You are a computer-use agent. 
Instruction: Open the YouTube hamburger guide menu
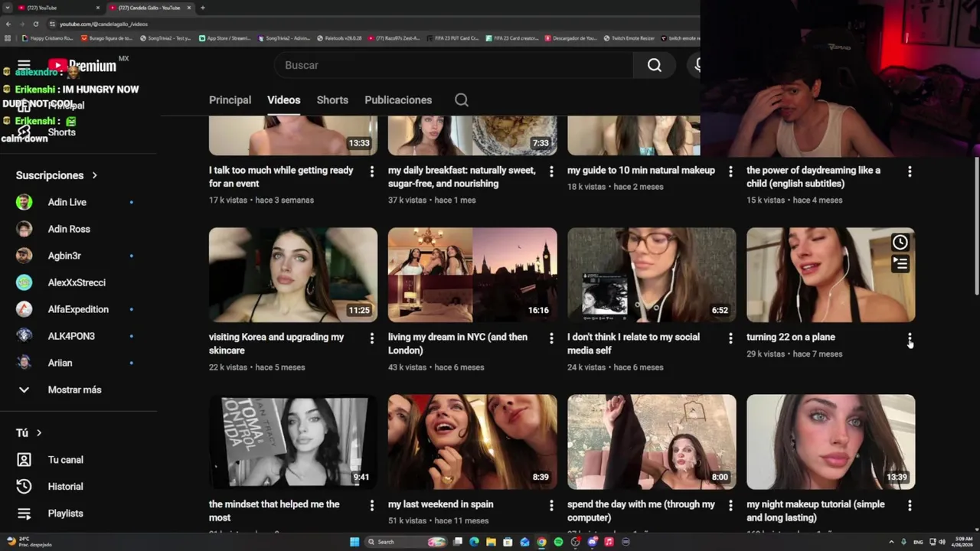[24, 65]
